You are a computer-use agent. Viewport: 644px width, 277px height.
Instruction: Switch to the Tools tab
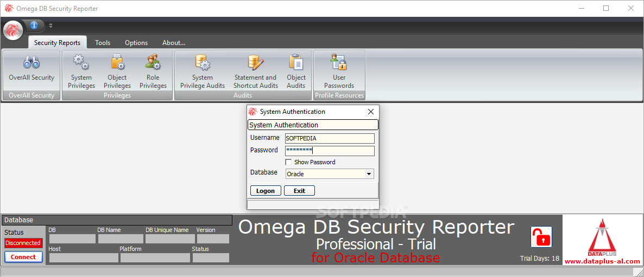(103, 43)
